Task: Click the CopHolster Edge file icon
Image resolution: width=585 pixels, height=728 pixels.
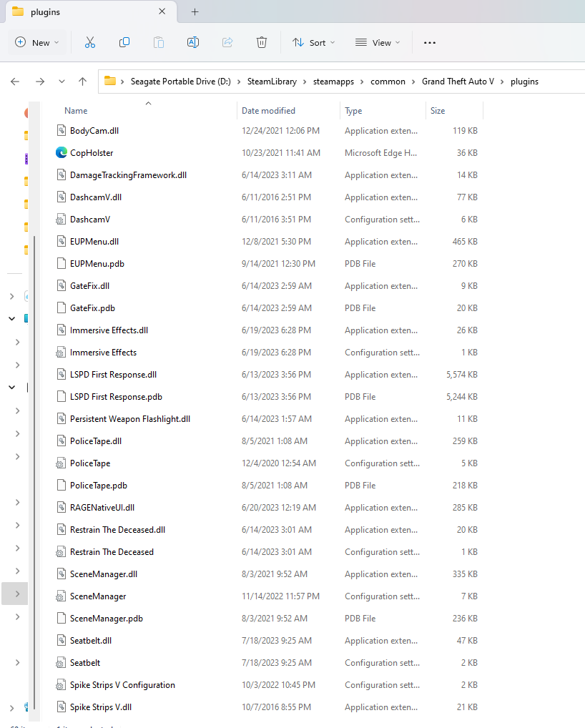Action: click(62, 153)
